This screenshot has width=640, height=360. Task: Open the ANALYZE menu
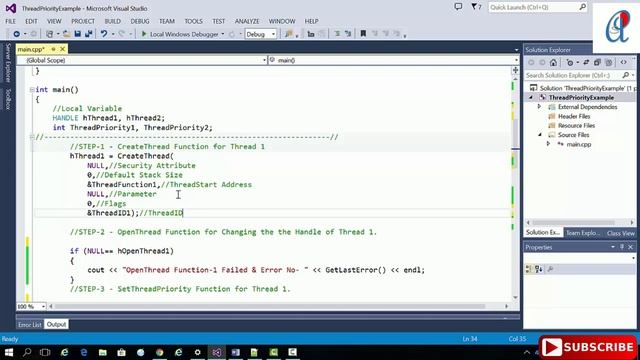pyautogui.click(x=247, y=21)
